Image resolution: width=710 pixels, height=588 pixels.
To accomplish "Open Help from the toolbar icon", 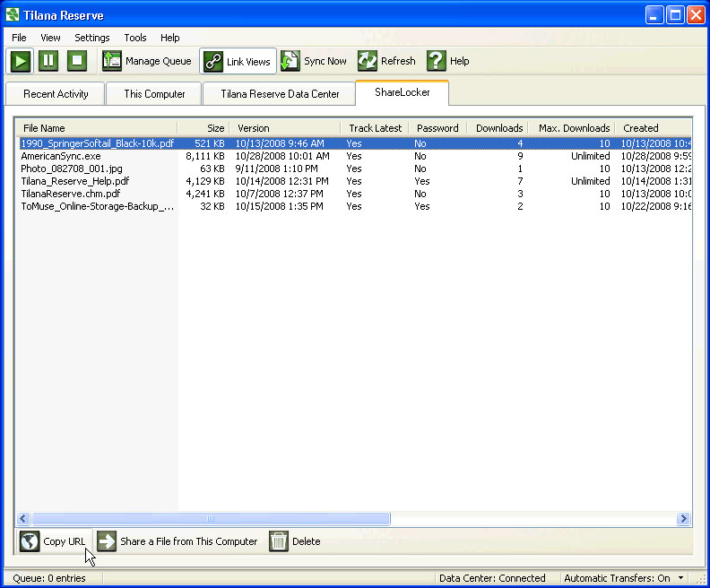I will (437, 62).
